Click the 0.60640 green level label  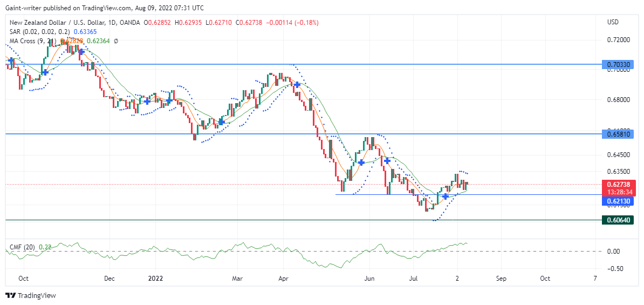(x=618, y=220)
